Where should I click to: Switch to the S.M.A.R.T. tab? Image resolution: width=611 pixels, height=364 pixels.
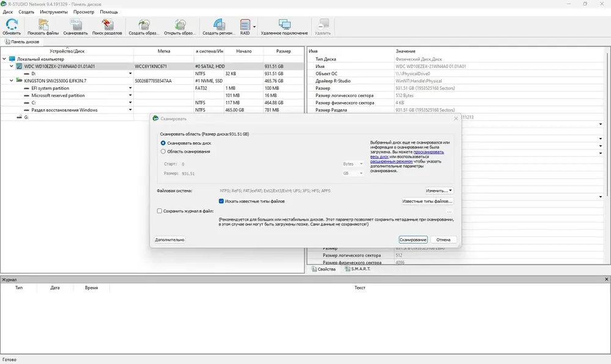357,269
